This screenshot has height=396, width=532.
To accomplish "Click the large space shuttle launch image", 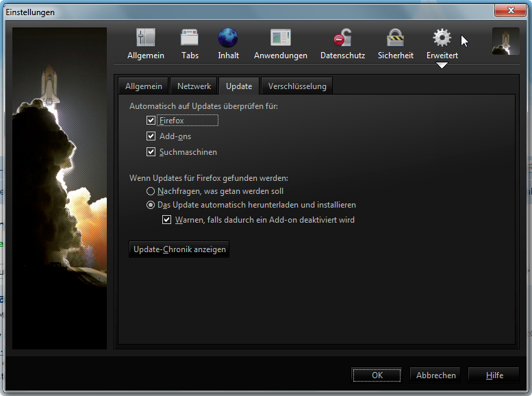I will click(60, 188).
